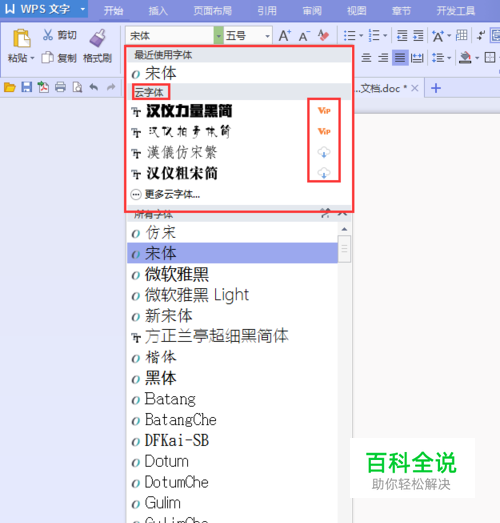Image resolution: width=500 pixels, height=523 pixels.
Task: Decrease font size with A- icon
Action: 304,36
